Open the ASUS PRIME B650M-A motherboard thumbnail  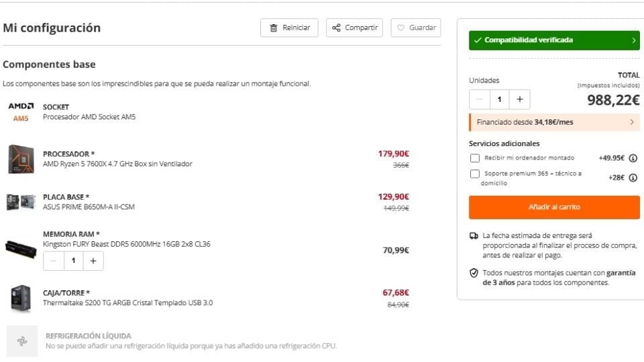[x=21, y=202]
